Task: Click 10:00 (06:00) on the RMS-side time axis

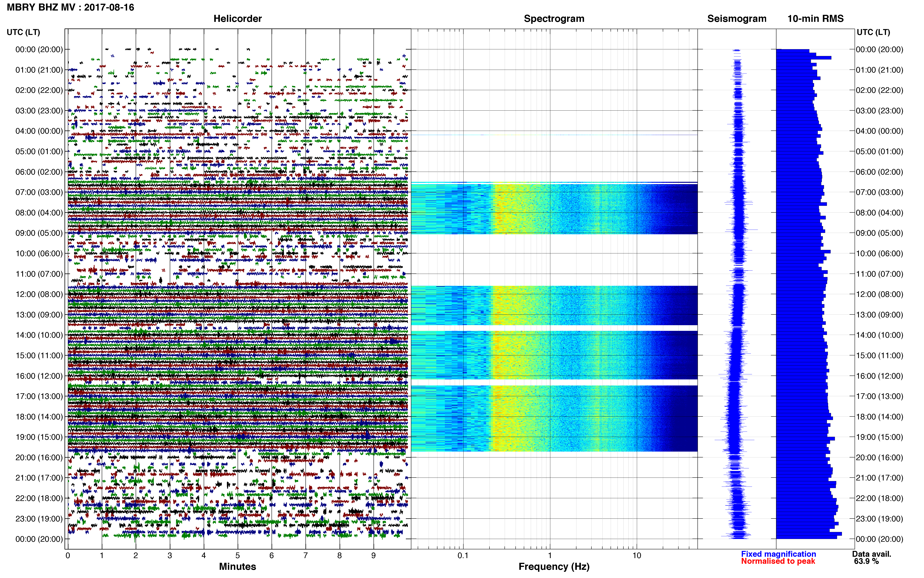Action: click(x=879, y=253)
